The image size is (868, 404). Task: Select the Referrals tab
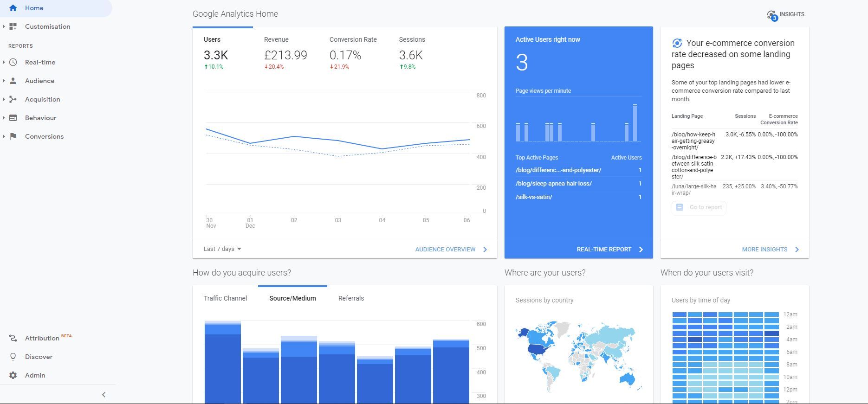point(351,298)
